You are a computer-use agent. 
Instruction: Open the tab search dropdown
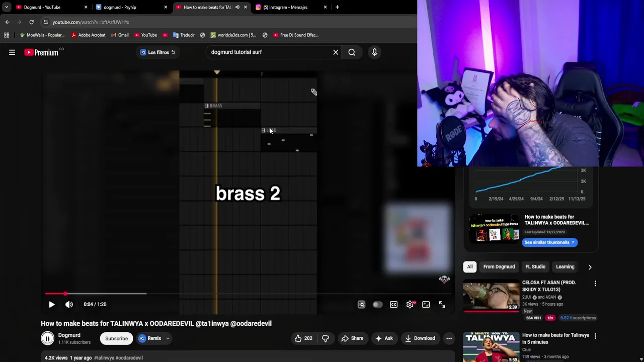click(x=6, y=7)
